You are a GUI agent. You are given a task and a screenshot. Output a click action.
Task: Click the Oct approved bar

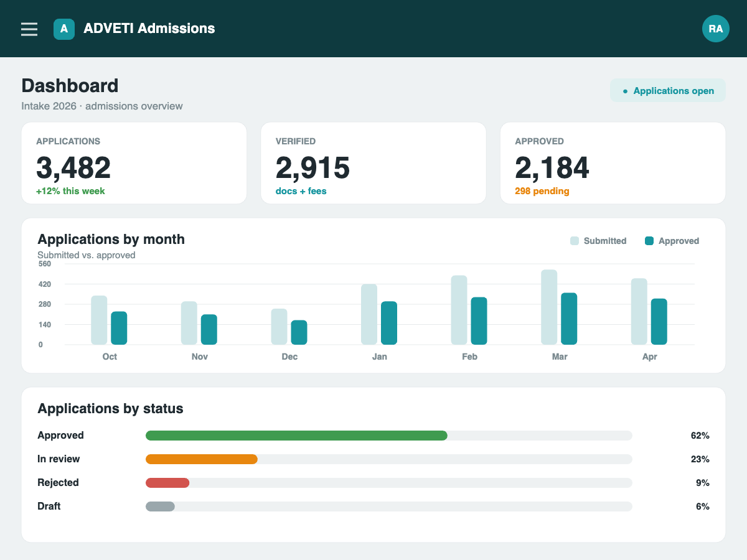pos(119,328)
